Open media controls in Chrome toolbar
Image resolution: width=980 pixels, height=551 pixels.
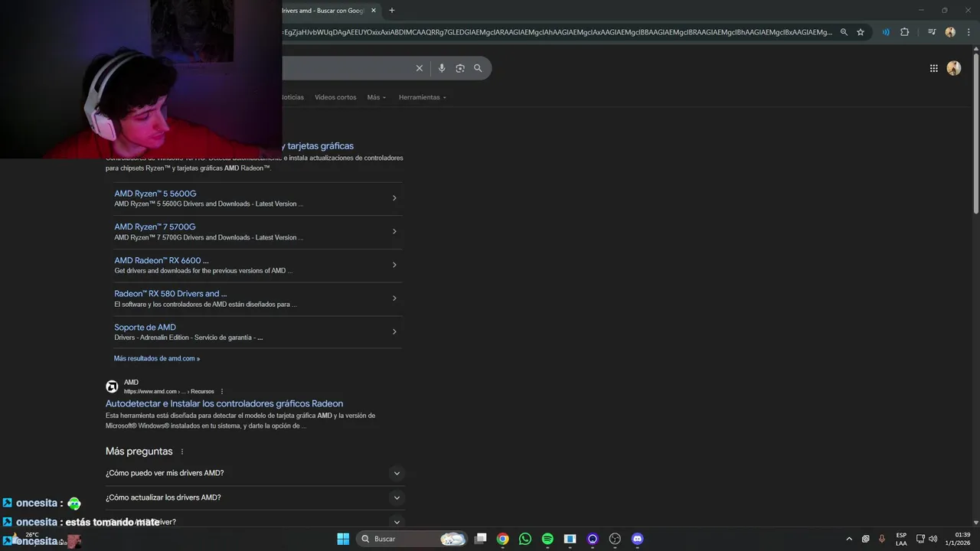click(x=932, y=32)
